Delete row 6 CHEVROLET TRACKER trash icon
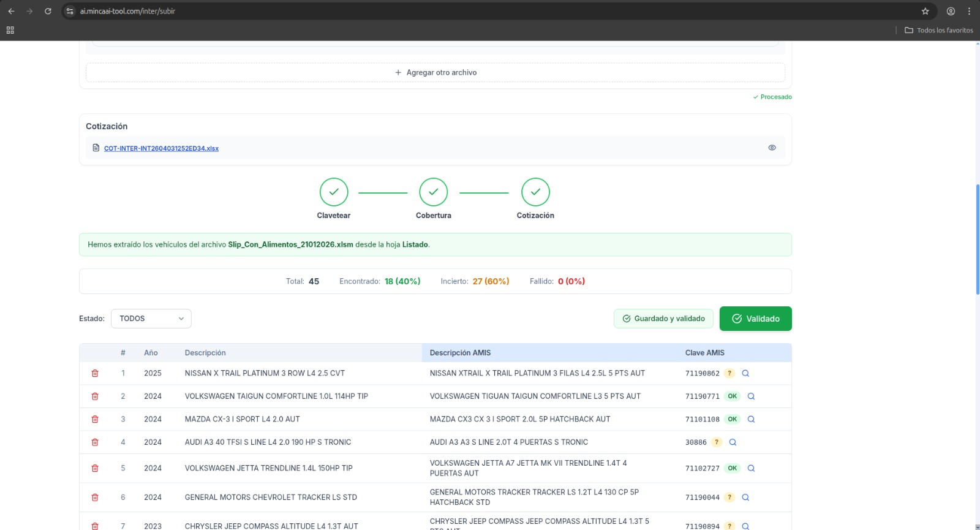The width and height of the screenshot is (980, 530). [95, 498]
